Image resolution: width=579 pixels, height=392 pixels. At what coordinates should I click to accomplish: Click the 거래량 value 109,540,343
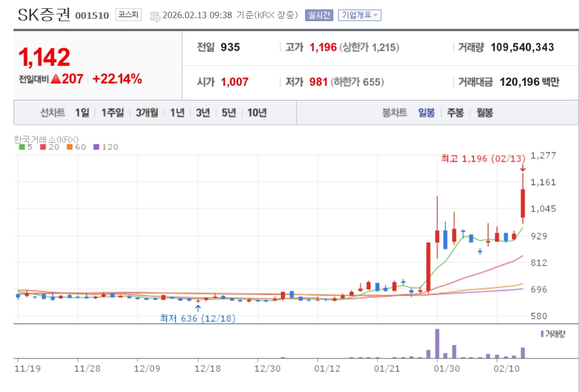[522, 47]
